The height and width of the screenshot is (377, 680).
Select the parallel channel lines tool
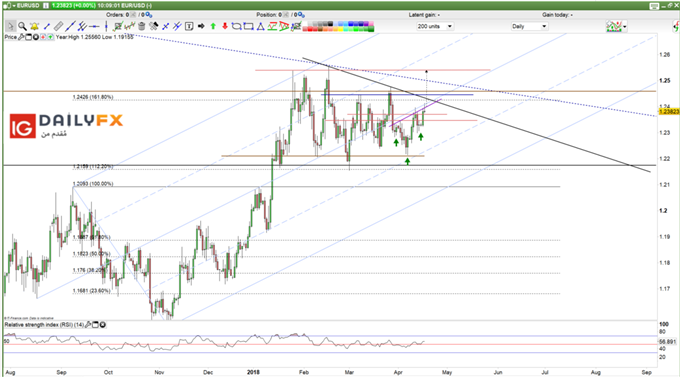tap(82, 26)
